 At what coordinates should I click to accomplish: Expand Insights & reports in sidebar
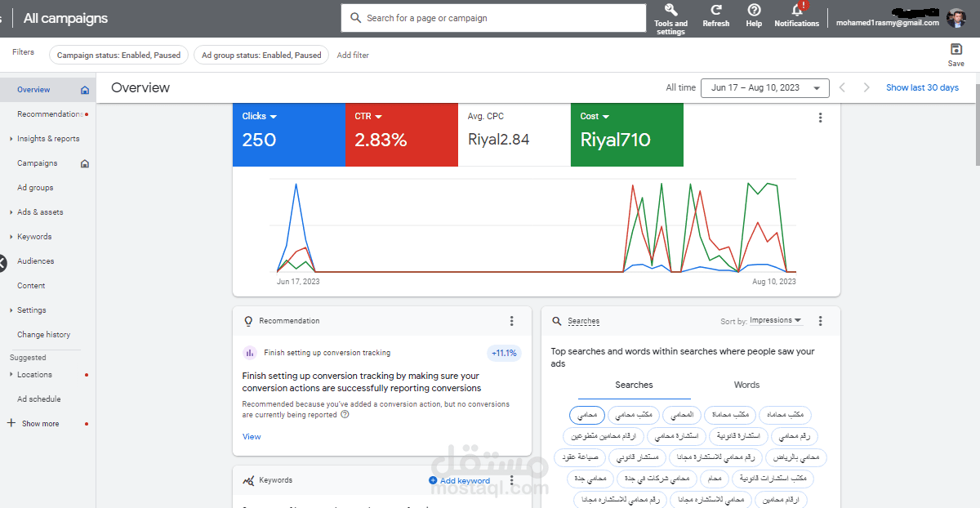point(11,139)
